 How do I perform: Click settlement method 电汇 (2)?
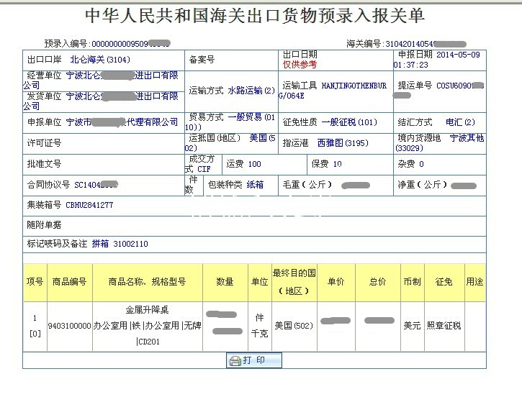[x=460, y=122]
